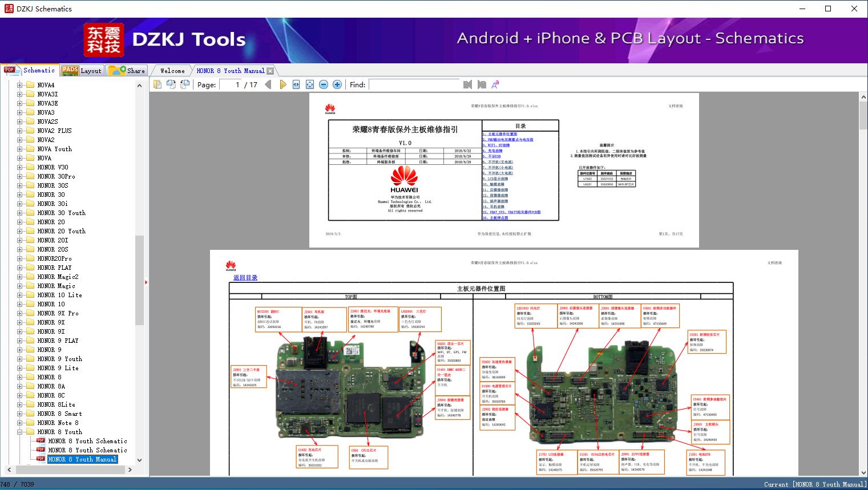The width and height of the screenshot is (868, 490).
Task: Expand the NOVA3 folder node
Action: tap(20, 112)
